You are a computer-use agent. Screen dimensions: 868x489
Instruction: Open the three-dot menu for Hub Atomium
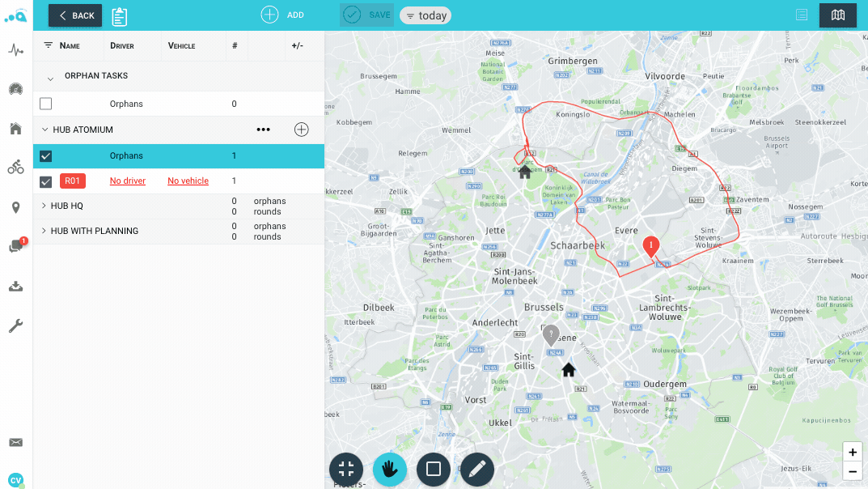(x=264, y=130)
